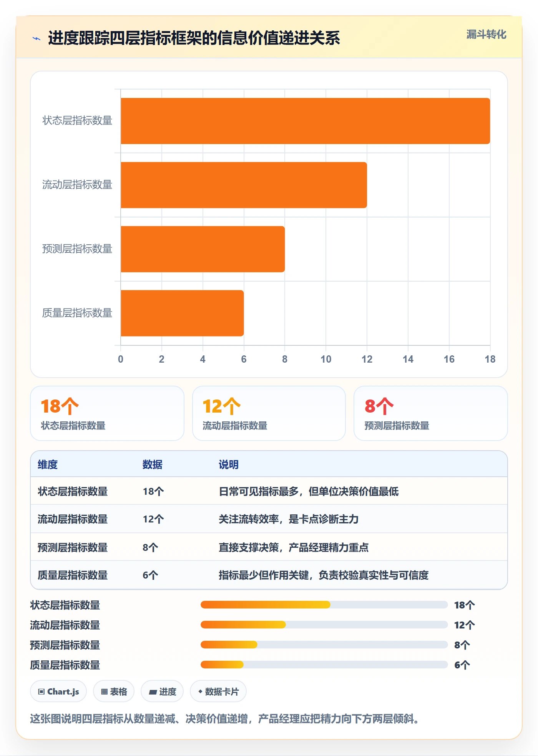Select the 质量层指标数量 orange chart bar
This screenshot has width=538, height=756.
pos(182,313)
